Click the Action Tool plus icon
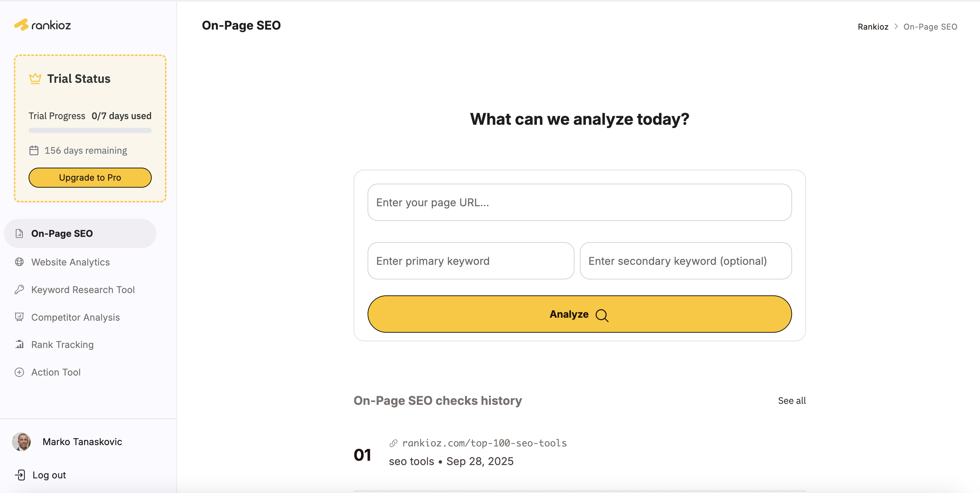The width and height of the screenshot is (980, 493). pyautogui.click(x=19, y=372)
